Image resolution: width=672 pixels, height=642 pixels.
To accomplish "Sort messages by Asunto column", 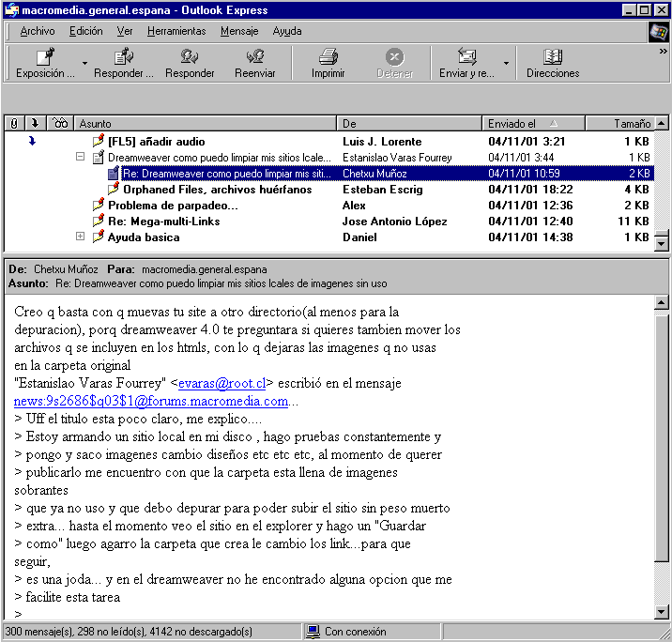I will tap(205, 124).
